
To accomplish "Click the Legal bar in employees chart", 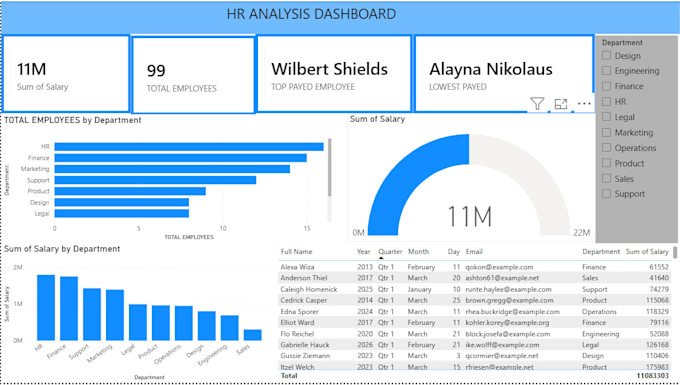I will pos(122,213).
